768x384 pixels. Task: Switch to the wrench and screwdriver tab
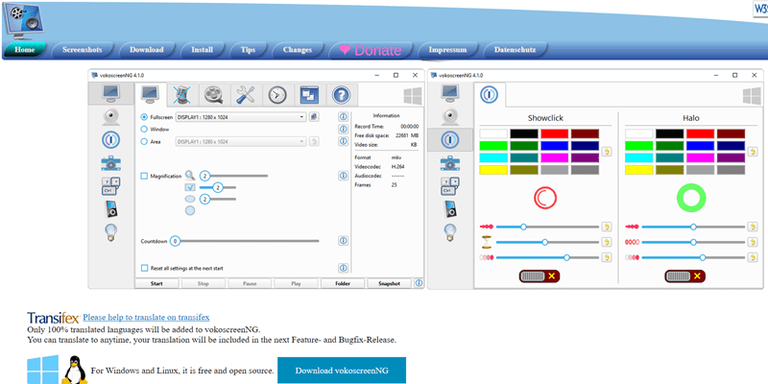coord(245,95)
